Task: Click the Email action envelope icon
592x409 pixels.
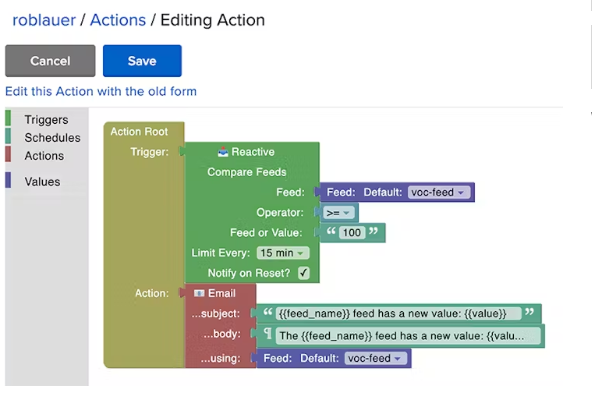Action: [199, 293]
